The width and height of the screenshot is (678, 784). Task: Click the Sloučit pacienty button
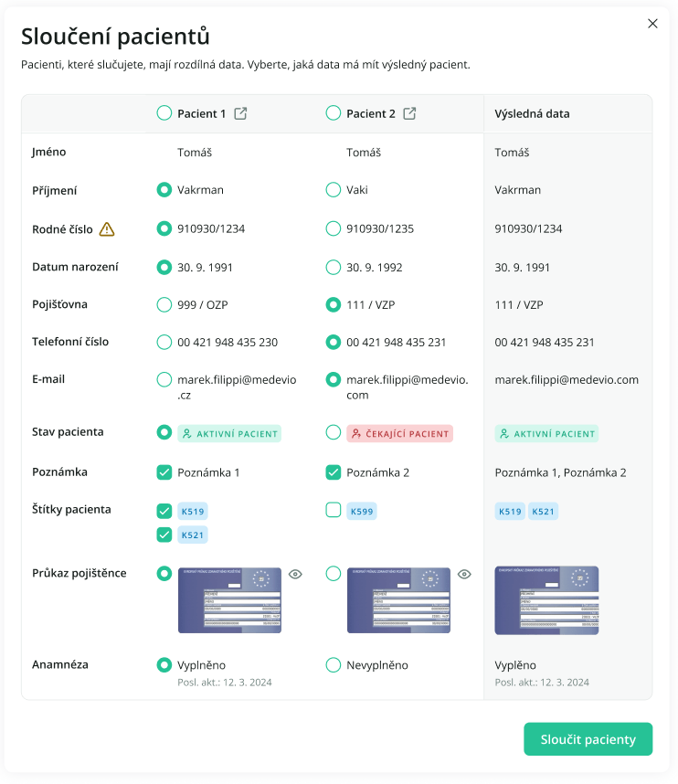pos(588,739)
